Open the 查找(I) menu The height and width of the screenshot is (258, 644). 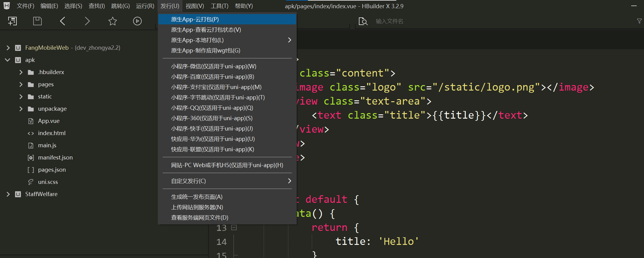pyautogui.click(x=97, y=6)
